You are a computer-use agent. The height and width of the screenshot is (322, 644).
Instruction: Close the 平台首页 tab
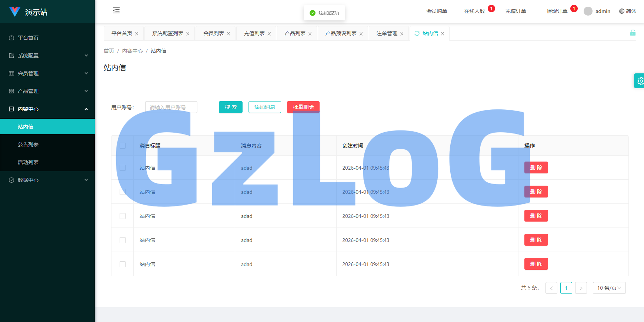137,34
